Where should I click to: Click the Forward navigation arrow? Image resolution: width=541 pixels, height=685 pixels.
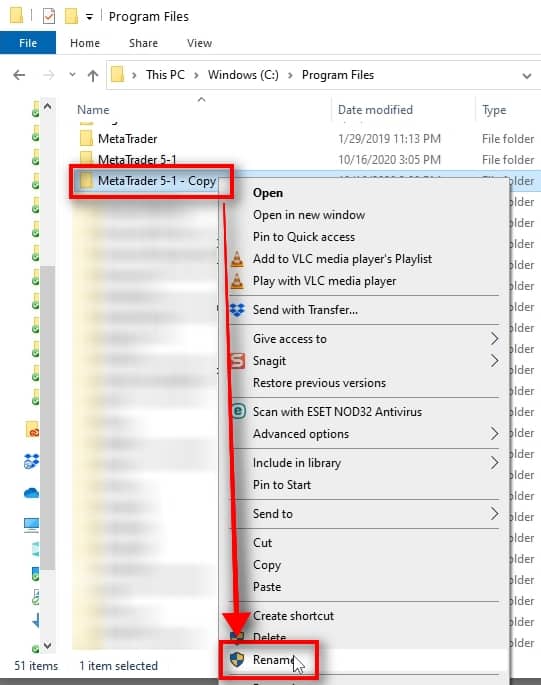(x=49, y=75)
